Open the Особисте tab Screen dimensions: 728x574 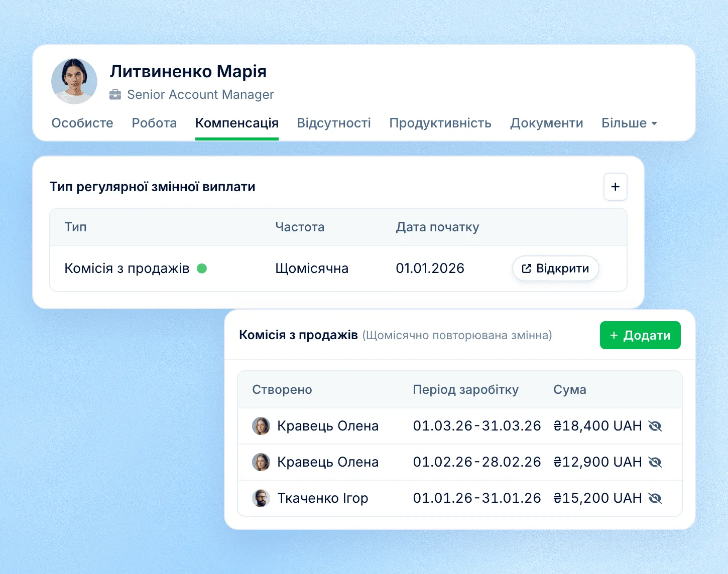point(82,123)
